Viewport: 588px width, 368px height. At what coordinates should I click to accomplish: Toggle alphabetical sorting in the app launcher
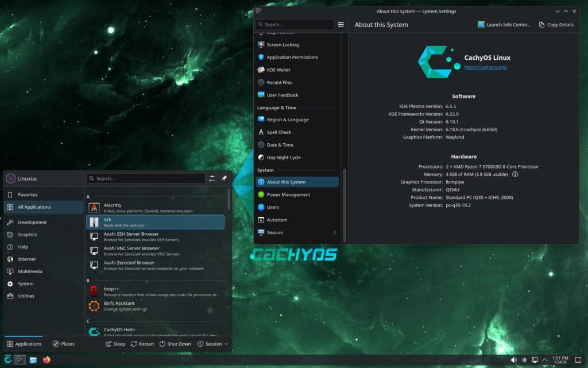tap(211, 178)
